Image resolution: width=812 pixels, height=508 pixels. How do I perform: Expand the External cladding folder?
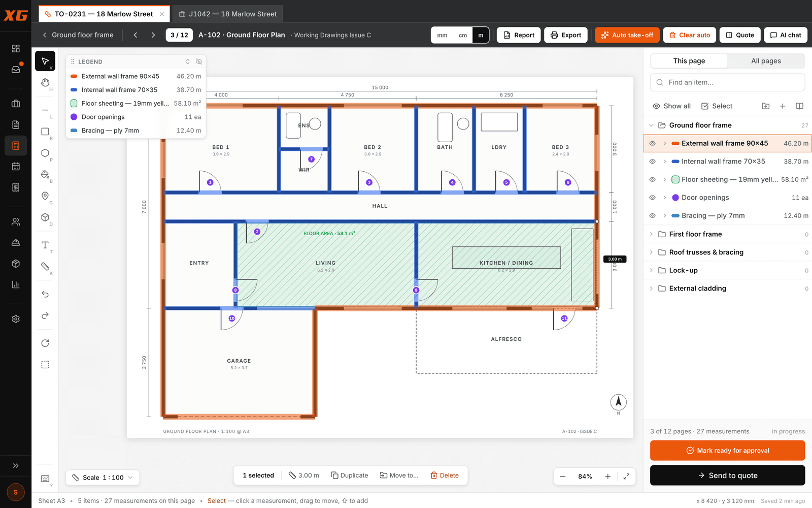tap(651, 289)
